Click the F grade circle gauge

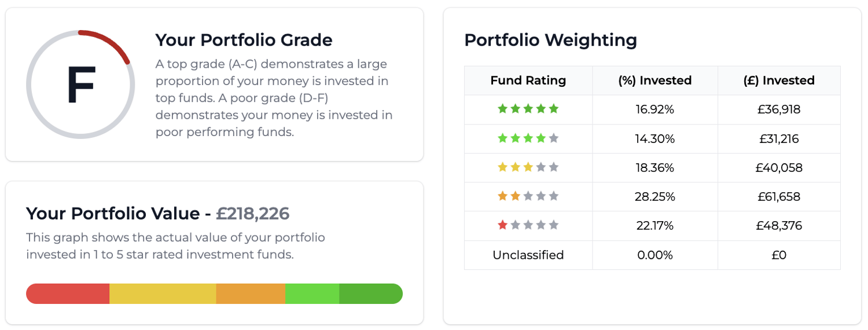(80, 85)
